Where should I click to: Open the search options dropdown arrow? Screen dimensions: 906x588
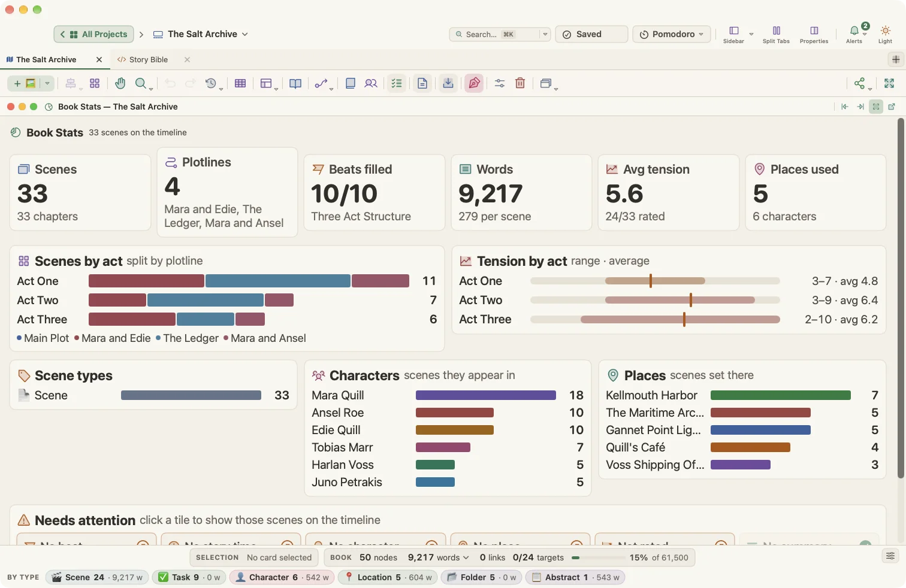(545, 34)
